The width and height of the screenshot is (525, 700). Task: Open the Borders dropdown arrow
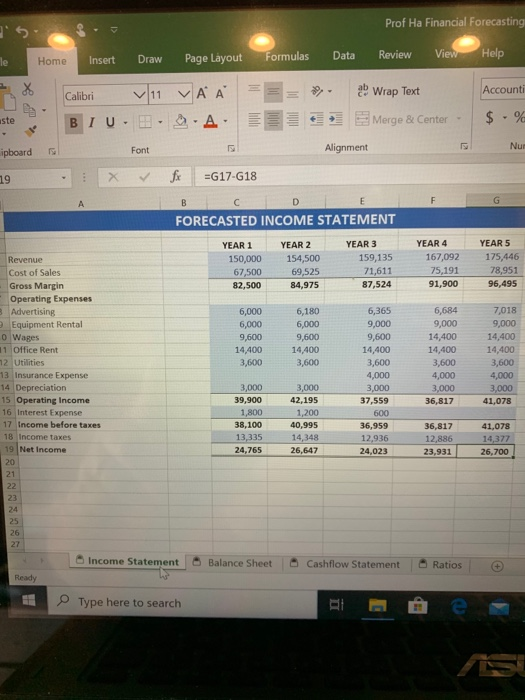160,121
